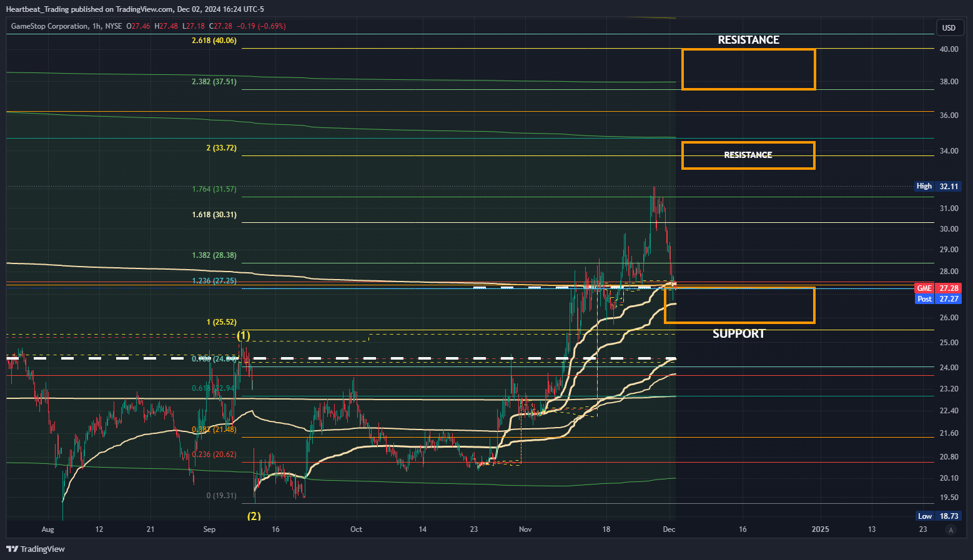Click the 1h interval label
The height and width of the screenshot is (560, 973).
click(96, 26)
